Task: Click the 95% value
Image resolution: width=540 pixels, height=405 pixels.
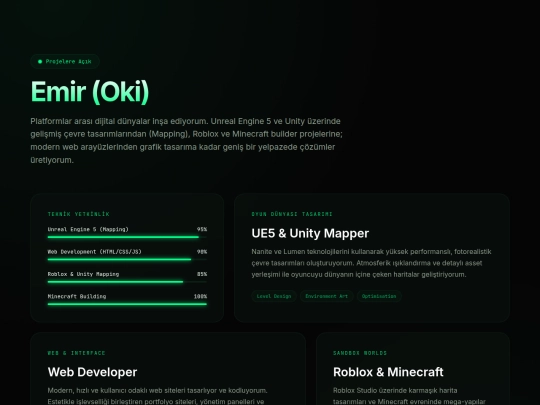Action: [202, 229]
